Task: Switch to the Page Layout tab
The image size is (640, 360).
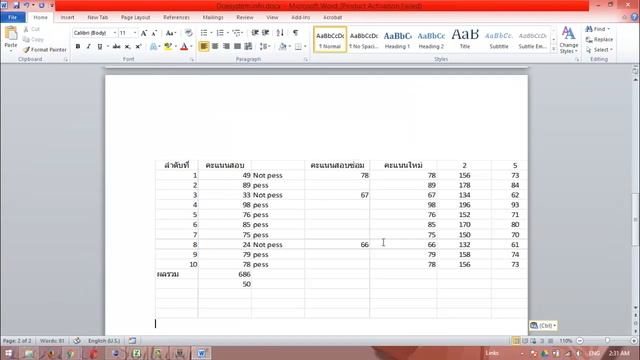Action: click(136, 18)
